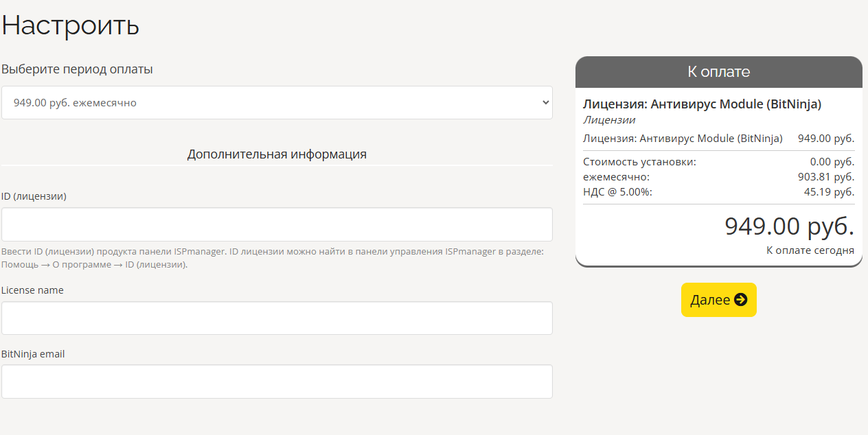
Task: Open the payment period dropdown
Action: (277, 102)
